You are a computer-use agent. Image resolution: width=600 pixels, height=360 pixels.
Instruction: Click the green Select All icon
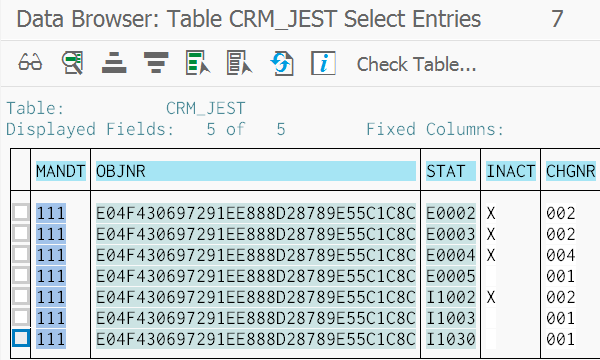point(198,62)
